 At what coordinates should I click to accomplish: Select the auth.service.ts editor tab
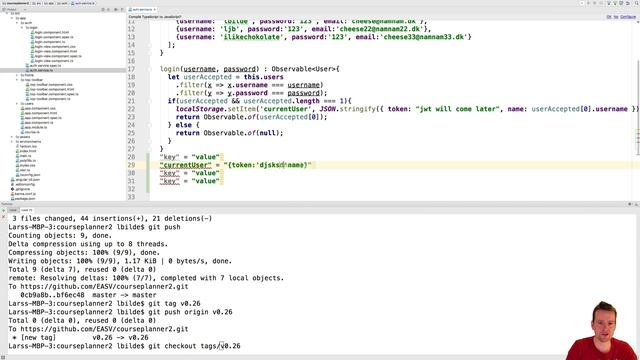[x=142, y=9]
